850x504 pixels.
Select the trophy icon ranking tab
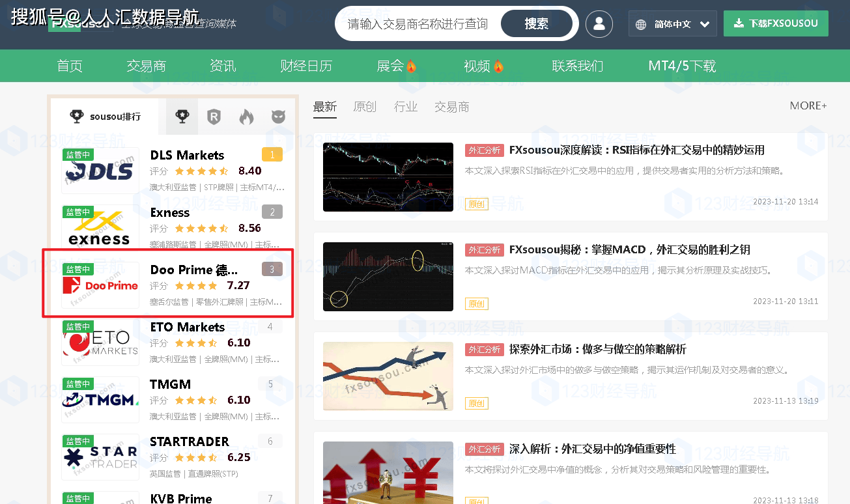[182, 117]
